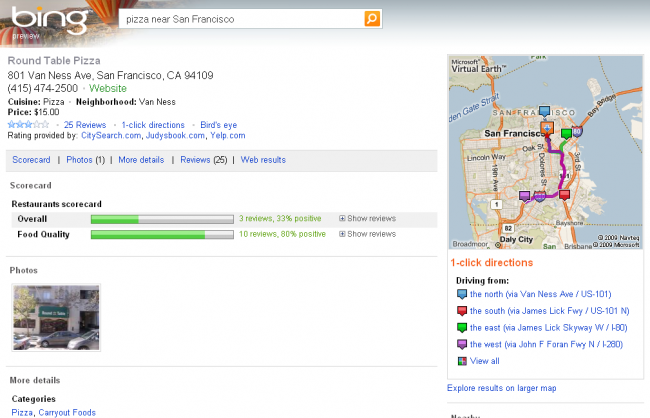Open the Reviews (25) tab link
Viewport: 650px width, 418px height.
point(204,160)
